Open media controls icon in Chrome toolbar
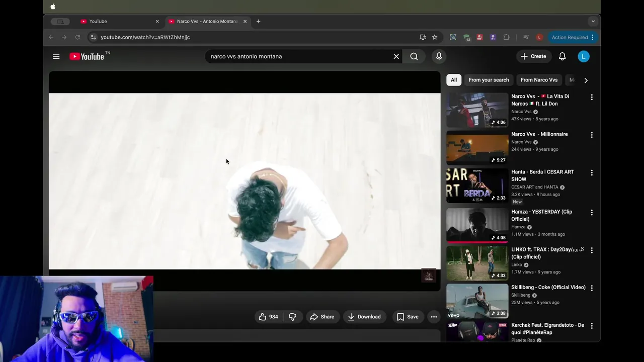This screenshot has width=644, height=362. 526,37
